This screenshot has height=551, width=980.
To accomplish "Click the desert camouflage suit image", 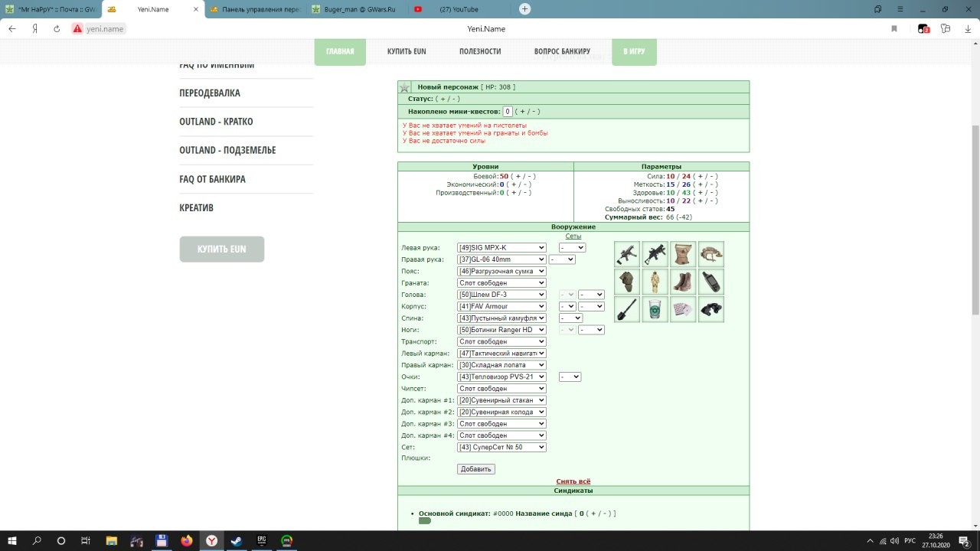I will click(x=655, y=282).
